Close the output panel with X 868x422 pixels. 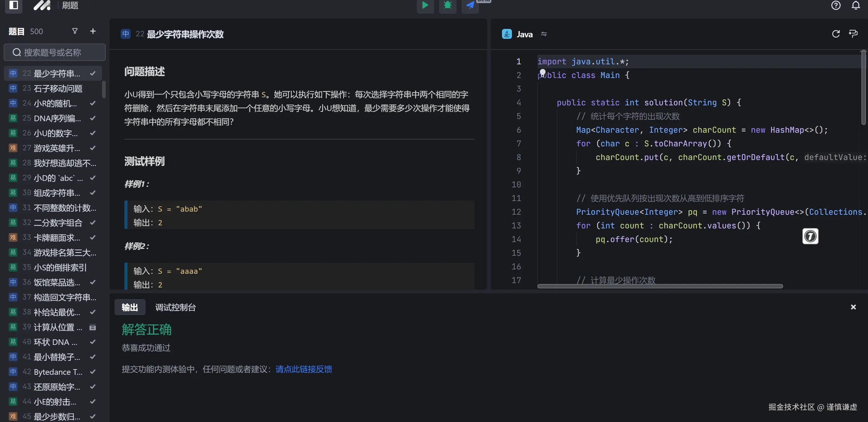[853, 307]
